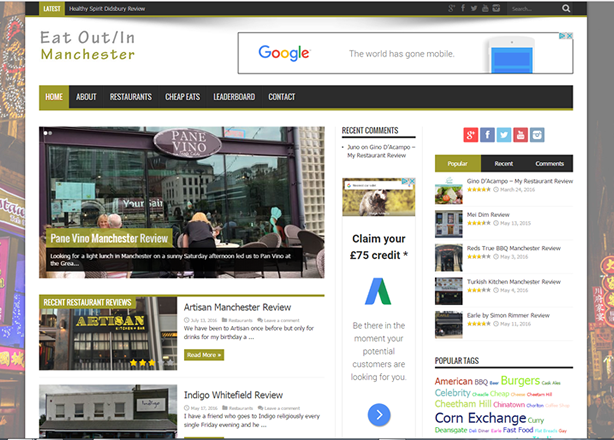Open the blue Facebook sidebar button

487,135
